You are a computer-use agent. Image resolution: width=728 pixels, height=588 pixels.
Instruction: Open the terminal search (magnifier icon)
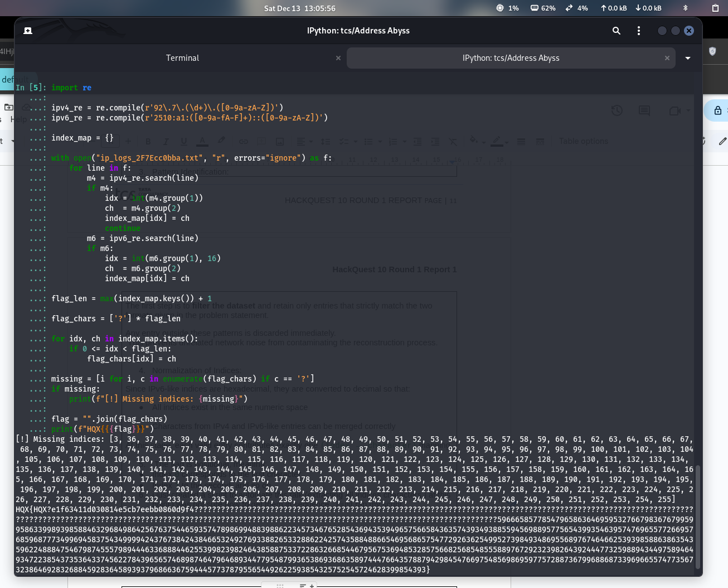point(617,31)
